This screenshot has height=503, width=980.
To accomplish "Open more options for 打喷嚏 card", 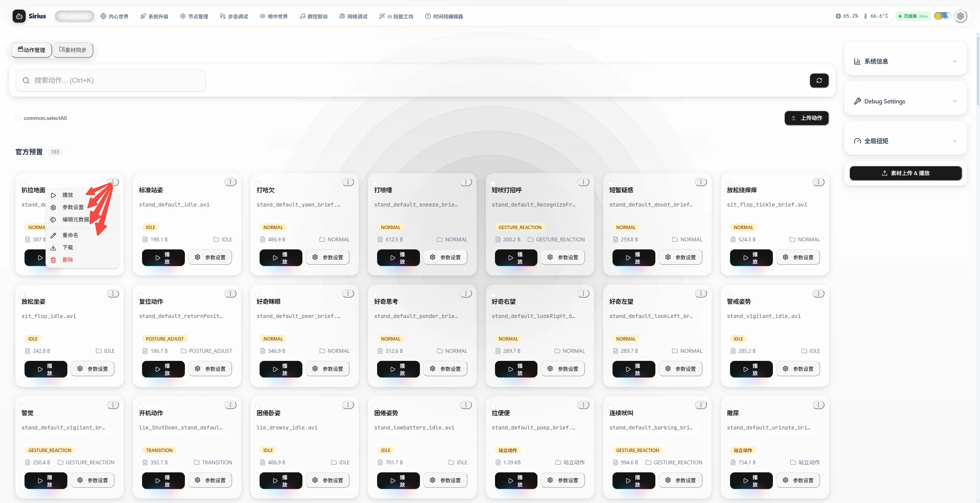I will 466,182.
